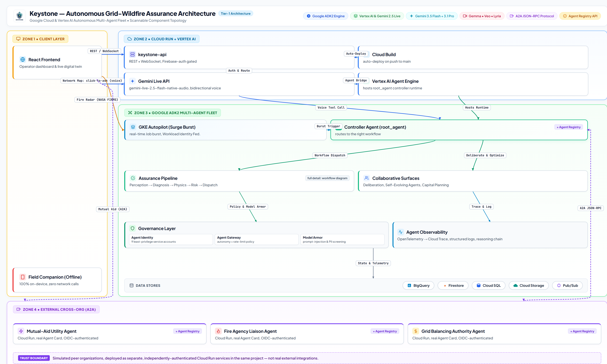
Task: Click the Grid Balancing Authority dollar icon
Action: tap(416, 331)
